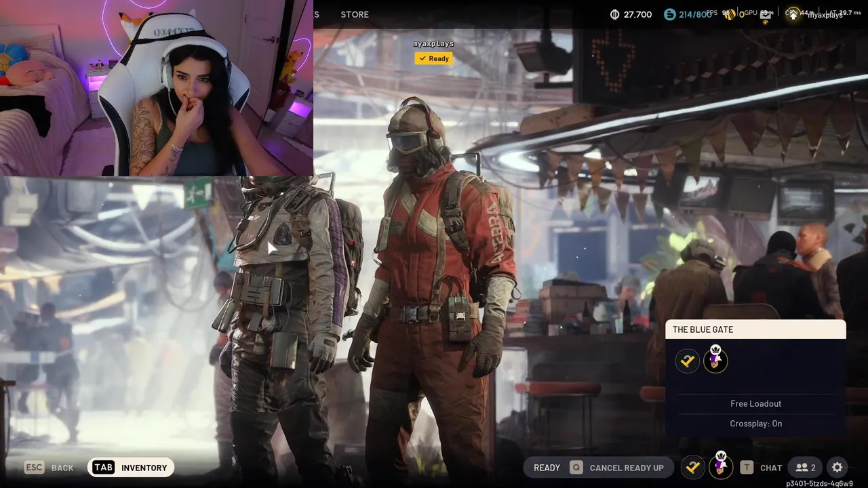Click the crowned avatar in bottom bar
This screenshot has height=488, width=868.
coord(721,466)
